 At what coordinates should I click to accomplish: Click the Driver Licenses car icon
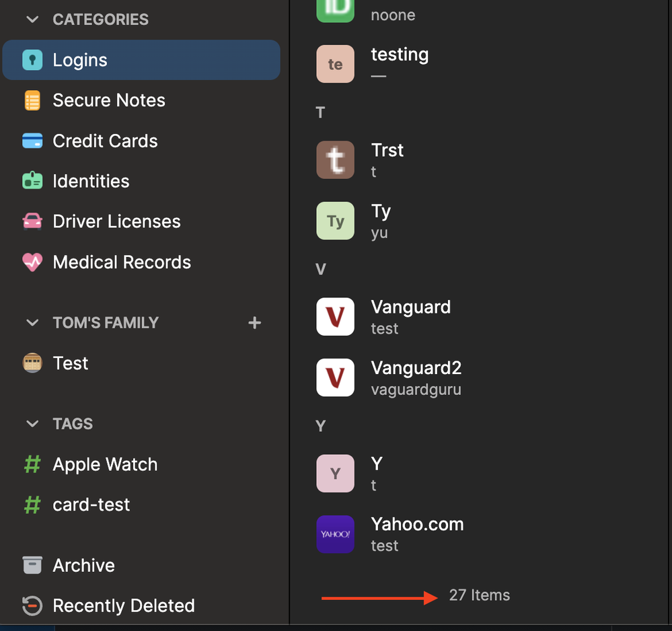coord(32,221)
